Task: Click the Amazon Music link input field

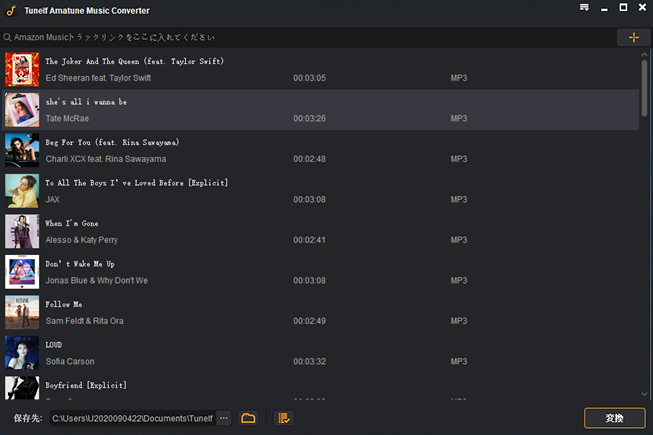Action: (308, 37)
